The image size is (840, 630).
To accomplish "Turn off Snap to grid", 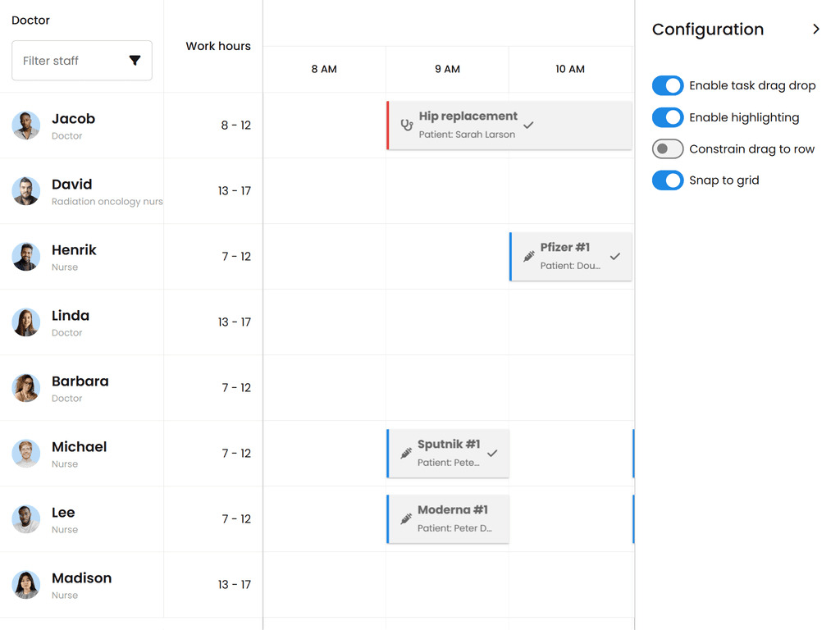I will [x=669, y=180].
